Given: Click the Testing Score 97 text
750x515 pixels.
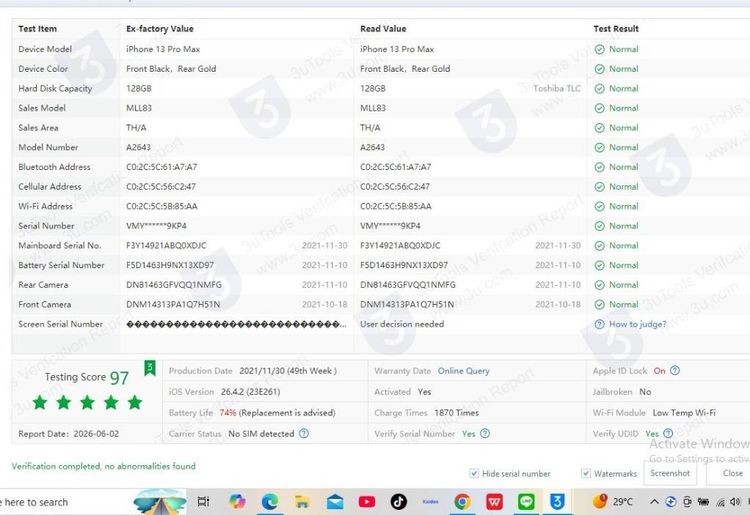Looking at the screenshot, I should point(87,377).
